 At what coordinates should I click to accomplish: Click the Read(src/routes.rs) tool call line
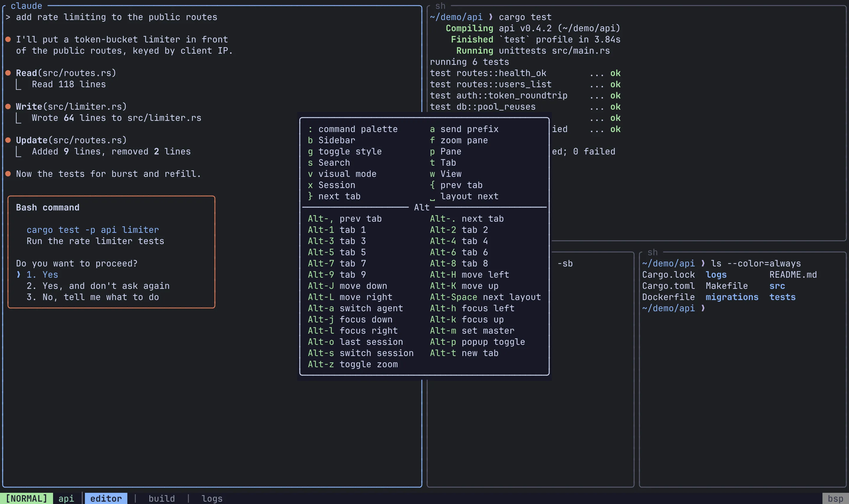click(66, 73)
